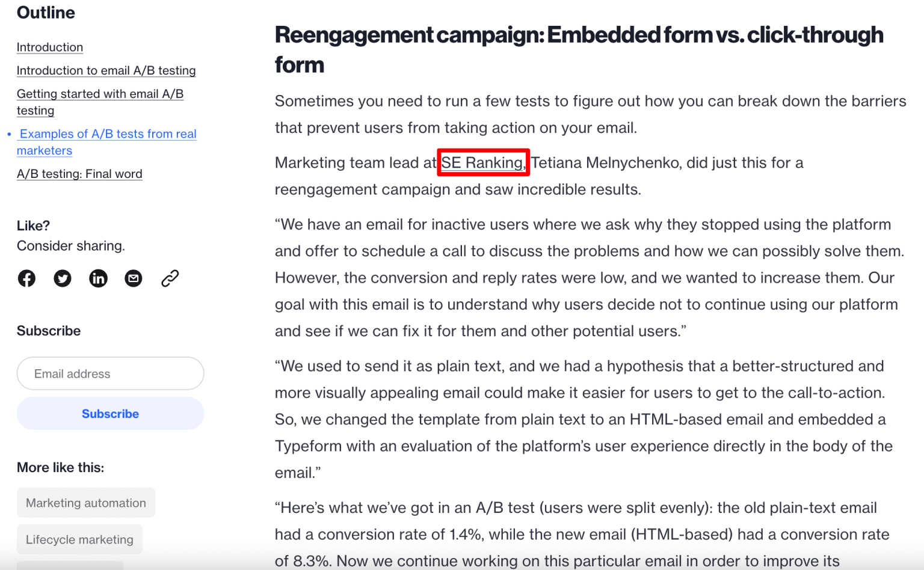Go to Introduction to email A/B testing
The image size is (924, 570).
[106, 71]
